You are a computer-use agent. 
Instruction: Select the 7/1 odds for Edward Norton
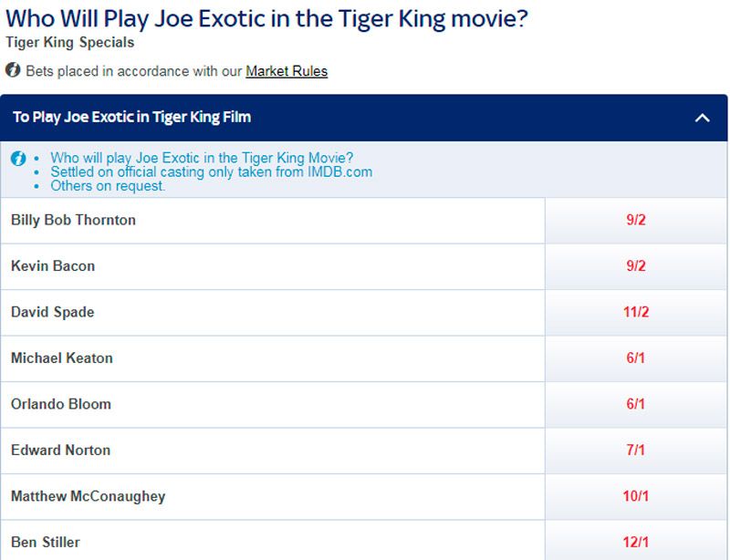point(636,451)
